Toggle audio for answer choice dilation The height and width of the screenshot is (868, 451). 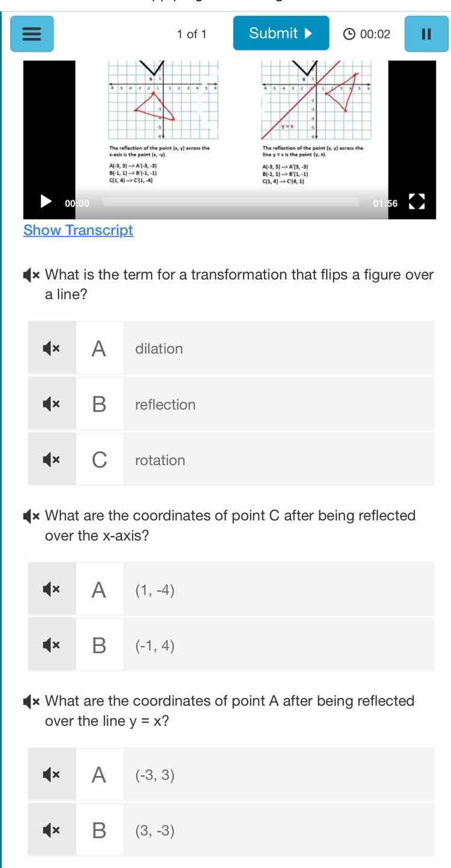[x=51, y=348]
